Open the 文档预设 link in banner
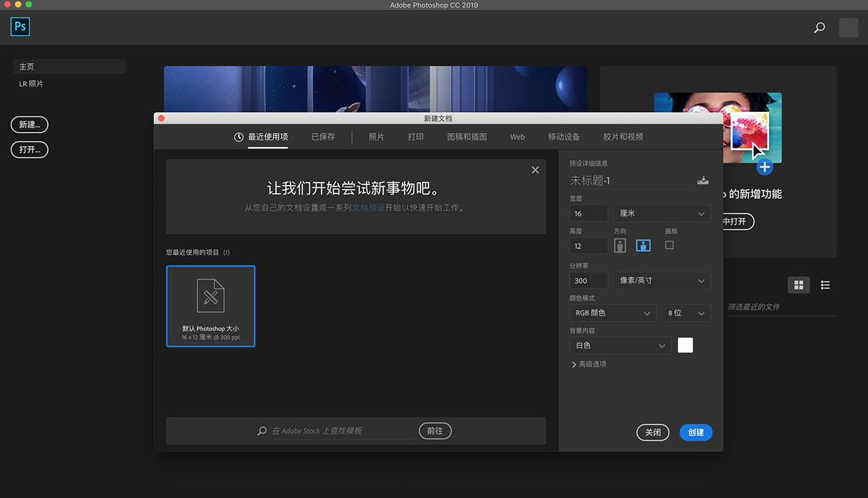This screenshot has height=498, width=868. [x=368, y=208]
